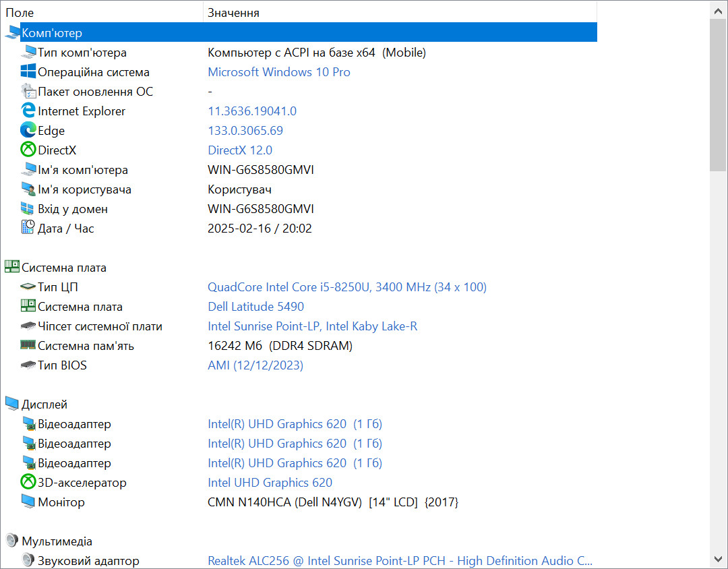Open the Dell Latitude 5490 link
This screenshot has width=728, height=569.
click(x=256, y=307)
